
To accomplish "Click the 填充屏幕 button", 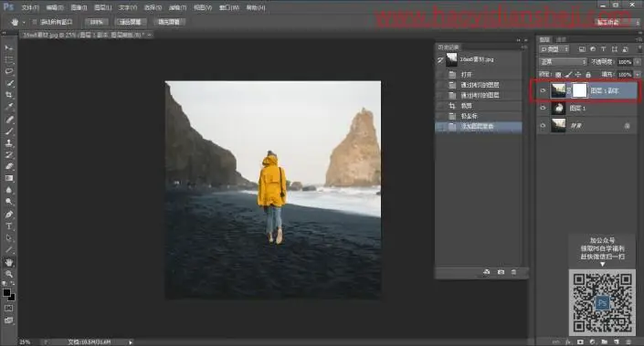I will point(169,22).
